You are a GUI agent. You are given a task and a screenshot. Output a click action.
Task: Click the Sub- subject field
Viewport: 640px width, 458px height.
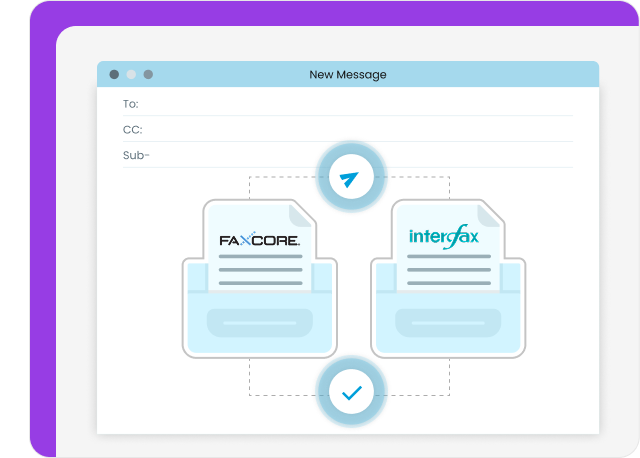click(x=348, y=156)
